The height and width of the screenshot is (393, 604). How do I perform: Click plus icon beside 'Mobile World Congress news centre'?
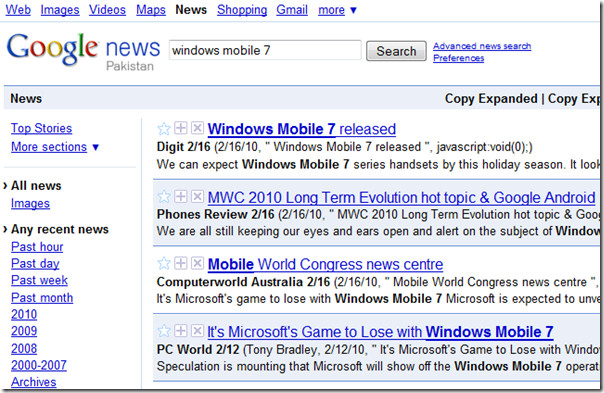(181, 263)
